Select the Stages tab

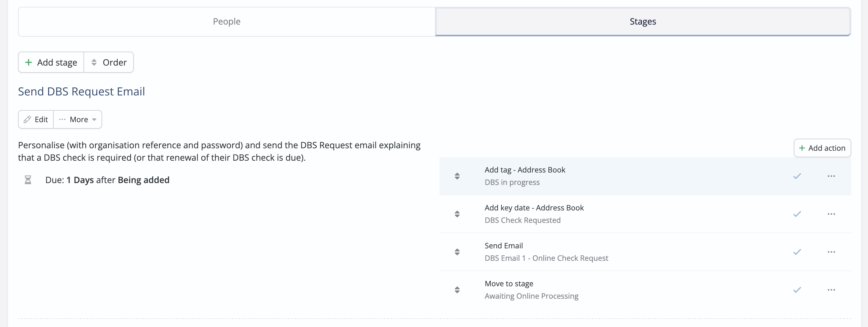coord(643,21)
